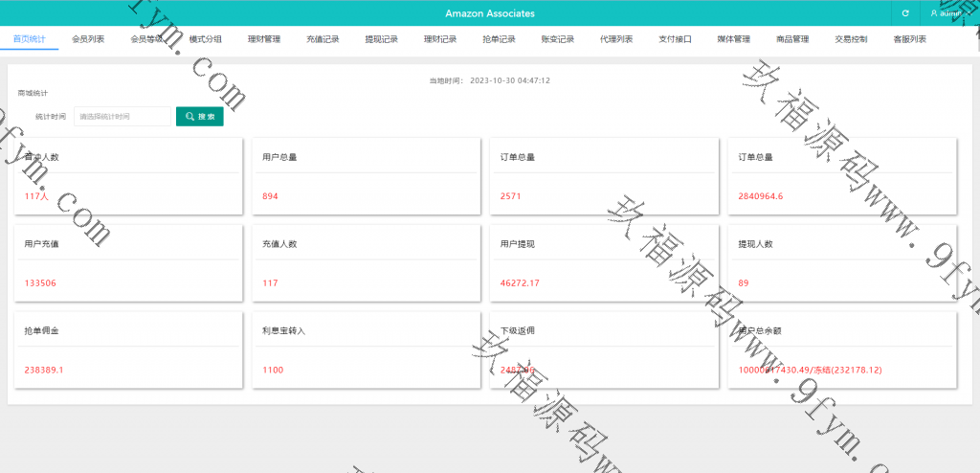This screenshot has width=980, height=473.
Task: Go to the 交易控制 tab
Action: (x=851, y=39)
